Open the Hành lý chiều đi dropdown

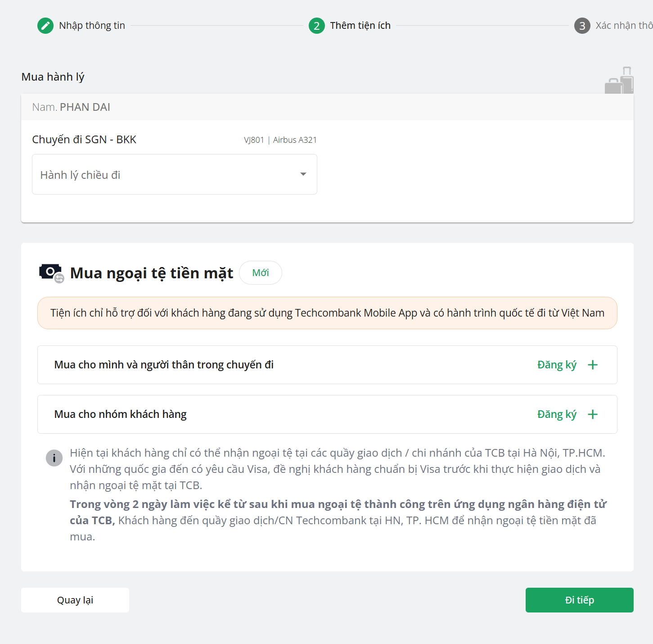[x=174, y=175]
